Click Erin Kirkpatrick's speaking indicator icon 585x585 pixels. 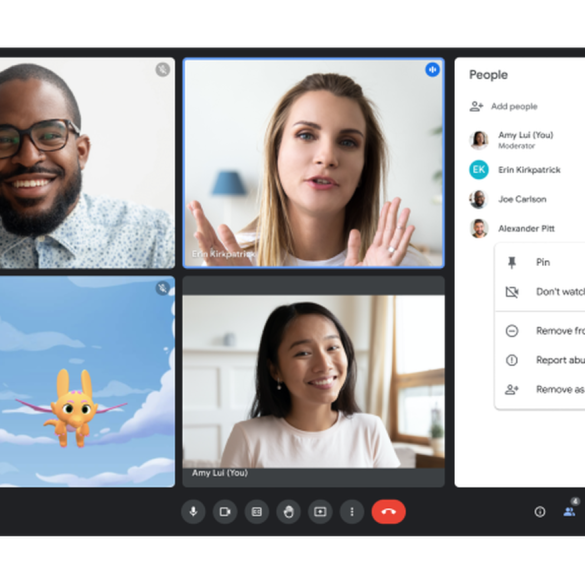[432, 69]
